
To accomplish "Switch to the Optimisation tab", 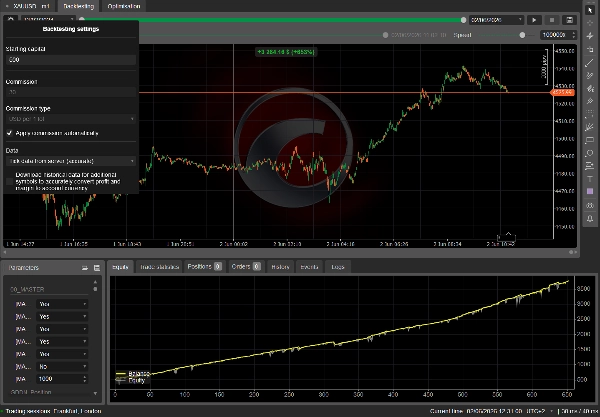I will click(x=124, y=6).
